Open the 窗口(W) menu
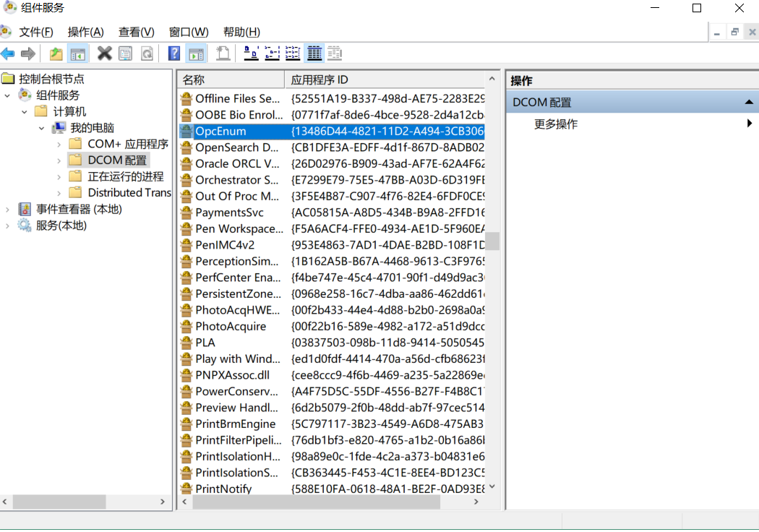This screenshot has width=759, height=532. click(188, 32)
